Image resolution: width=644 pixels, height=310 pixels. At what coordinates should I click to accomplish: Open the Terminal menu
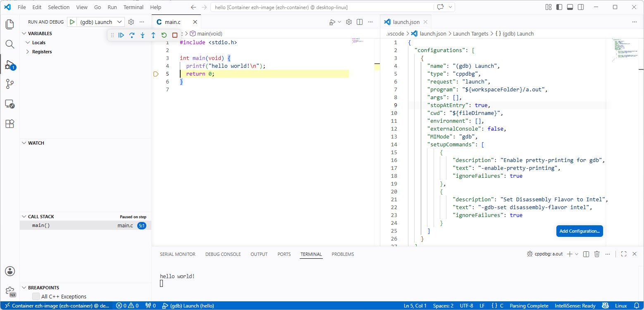click(134, 7)
